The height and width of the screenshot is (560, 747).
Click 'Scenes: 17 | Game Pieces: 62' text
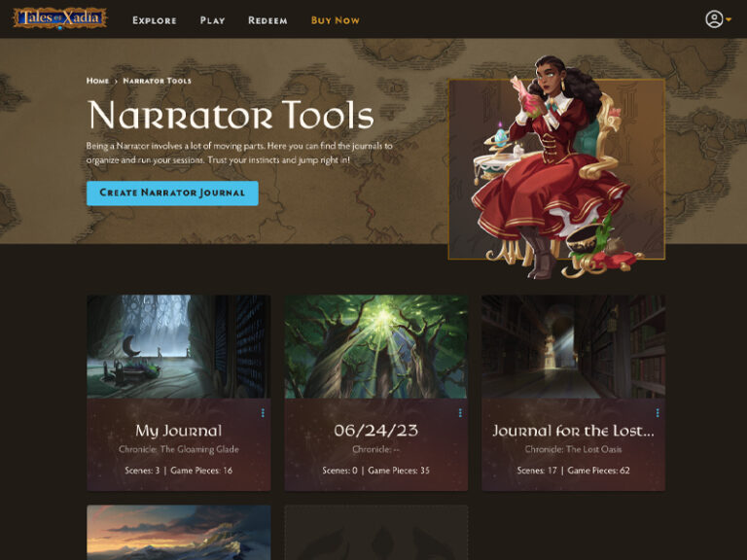tap(573, 471)
